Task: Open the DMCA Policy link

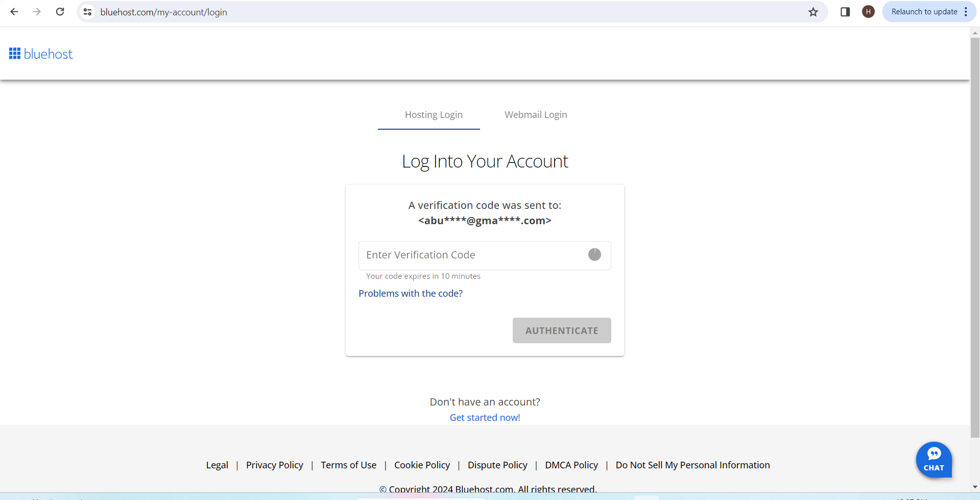Action: [571, 465]
